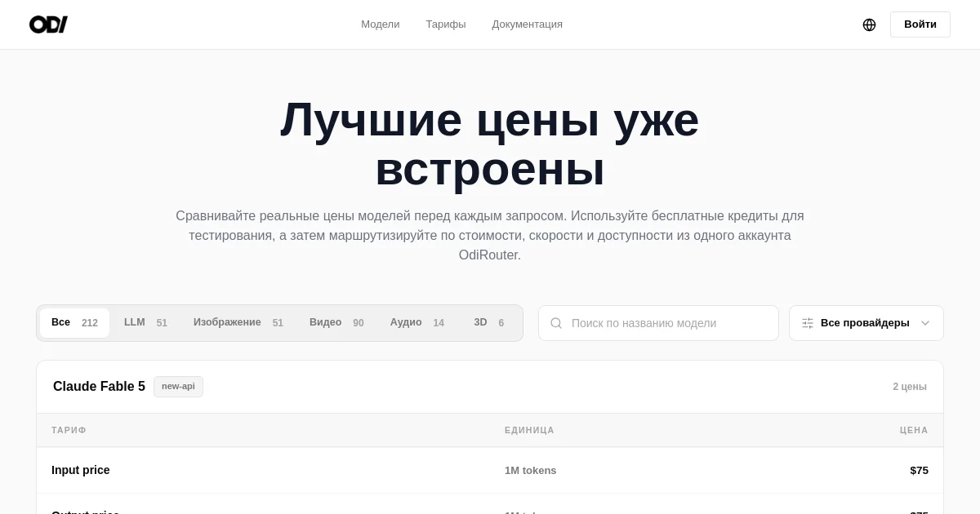Click the Input price row label
Image resolution: width=980 pixels, height=514 pixels.
pos(80,470)
